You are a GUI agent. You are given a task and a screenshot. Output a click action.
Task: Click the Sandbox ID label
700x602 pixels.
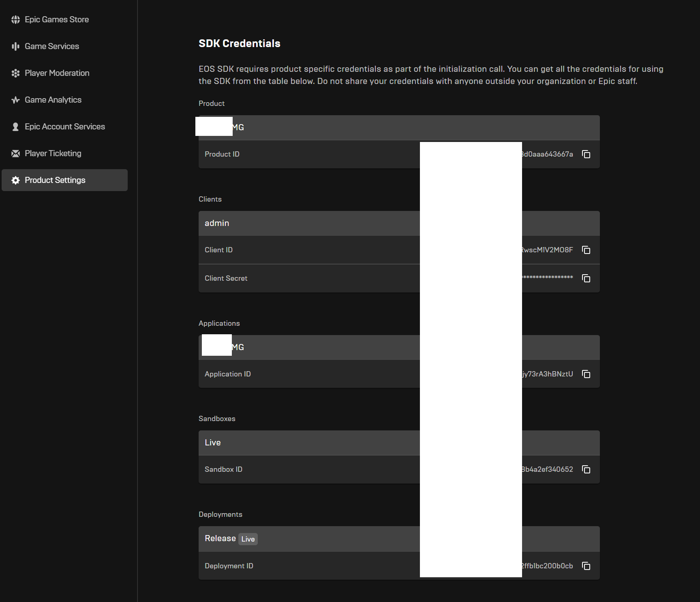click(223, 469)
